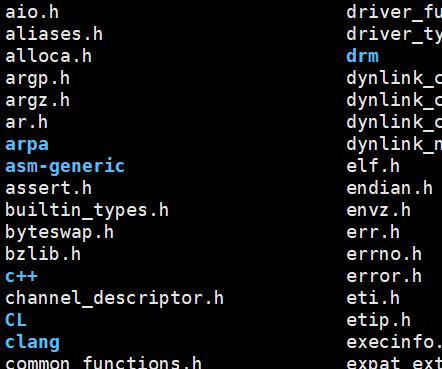Click assert.h in the listing
Image resolution: width=442 pixels, height=369 pixels.
pyautogui.click(x=48, y=188)
